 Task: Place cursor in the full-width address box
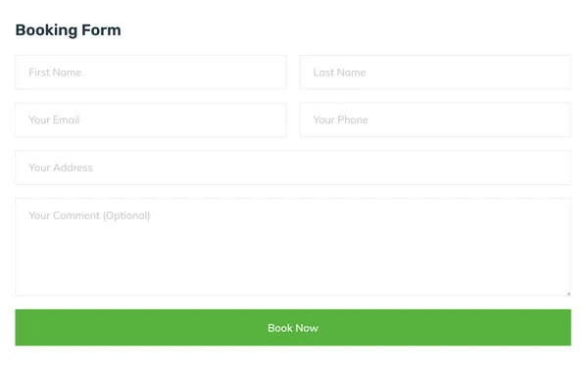click(293, 167)
